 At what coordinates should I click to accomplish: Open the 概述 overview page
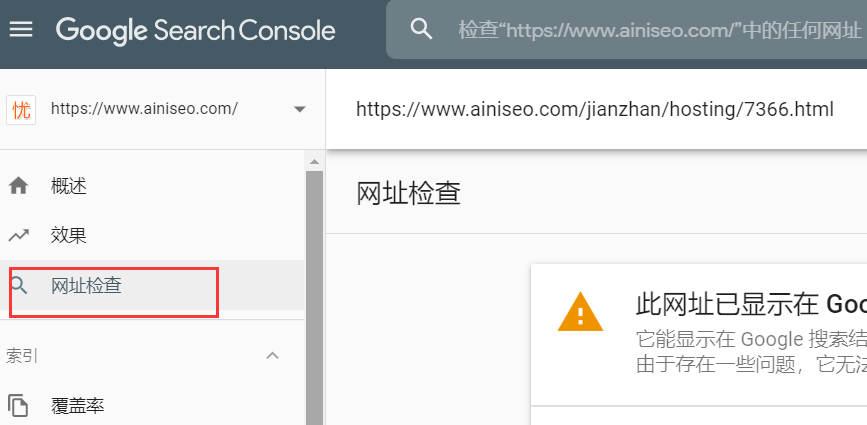tap(69, 187)
